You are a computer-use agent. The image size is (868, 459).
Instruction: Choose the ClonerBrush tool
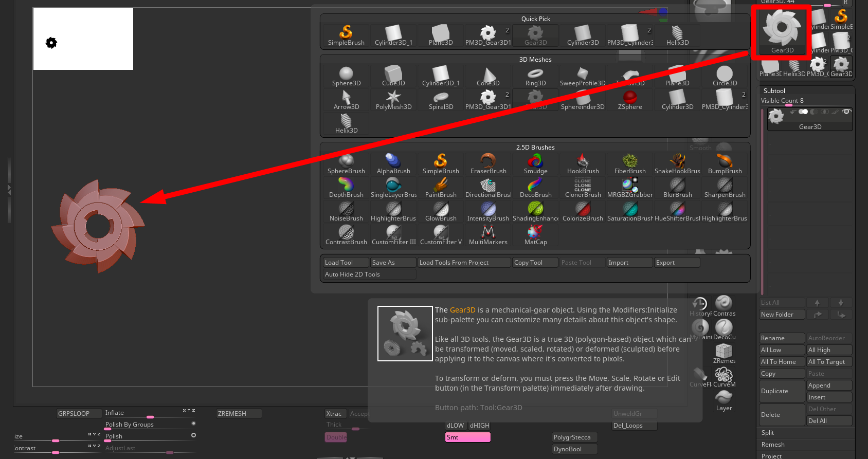click(x=583, y=188)
